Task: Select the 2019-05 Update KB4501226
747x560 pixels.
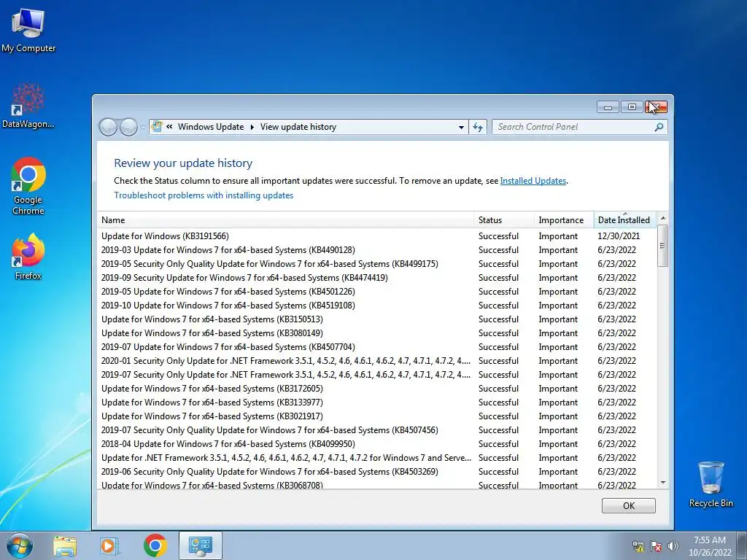Action: 376,292
